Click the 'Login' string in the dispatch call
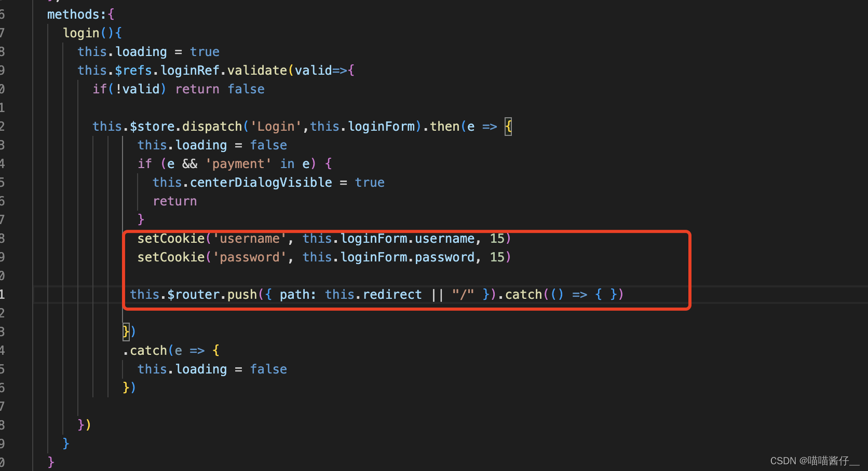This screenshot has width=868, height=471. tap(275, 126)
